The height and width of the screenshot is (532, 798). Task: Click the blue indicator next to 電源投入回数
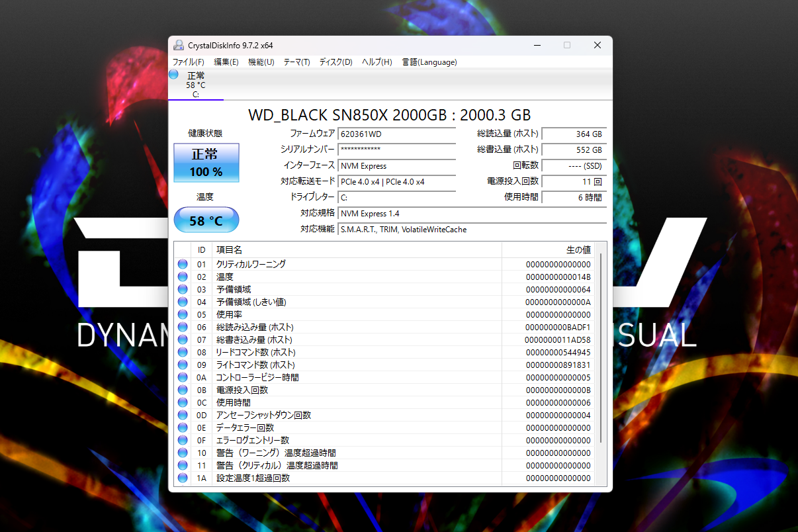click(182, 390)
